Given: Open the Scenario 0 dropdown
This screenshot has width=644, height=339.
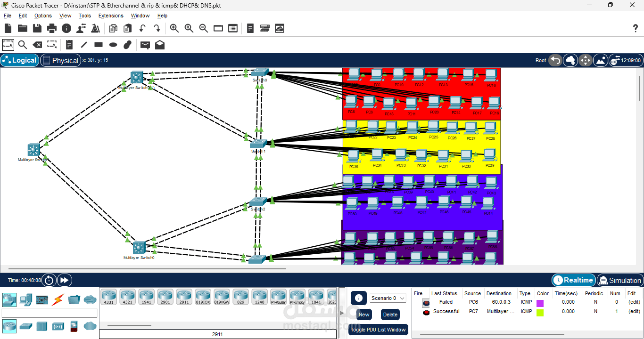Looking at the screenshot, I should pos(387,298).
